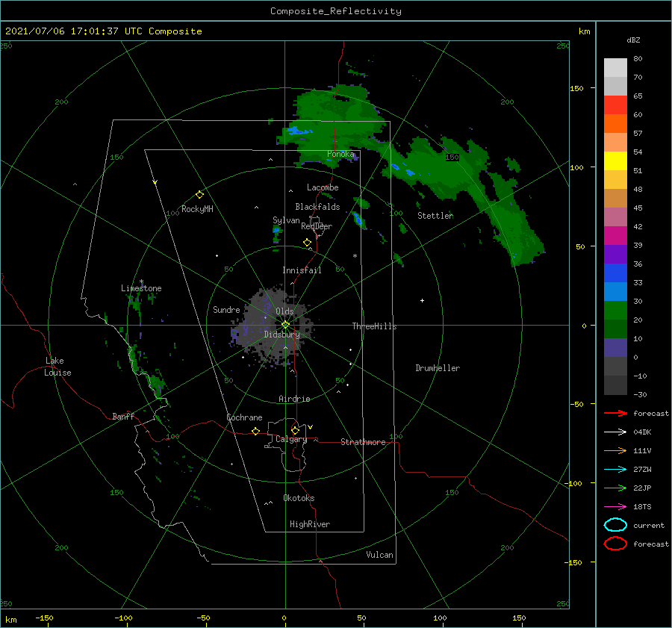Click the Ponoka town label
The width and height of the screenshot is (672, 628).
tap(340, 154)
